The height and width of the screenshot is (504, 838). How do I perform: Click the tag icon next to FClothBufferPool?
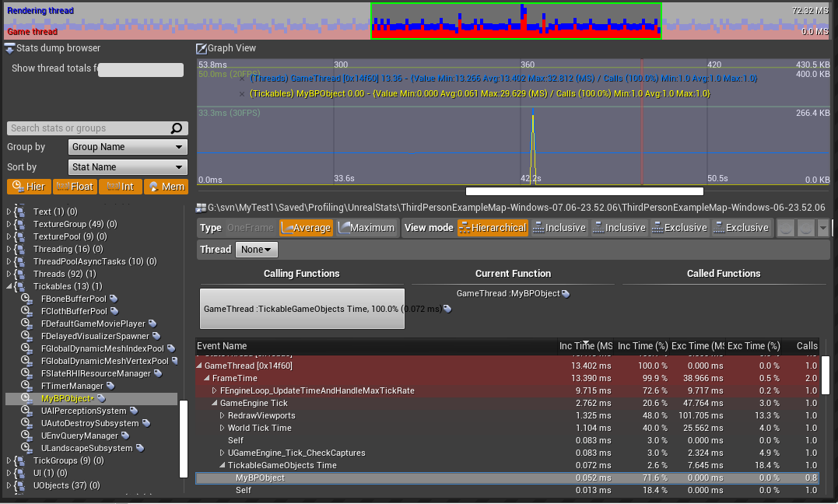pyautogui.click(x=114, y=311)
